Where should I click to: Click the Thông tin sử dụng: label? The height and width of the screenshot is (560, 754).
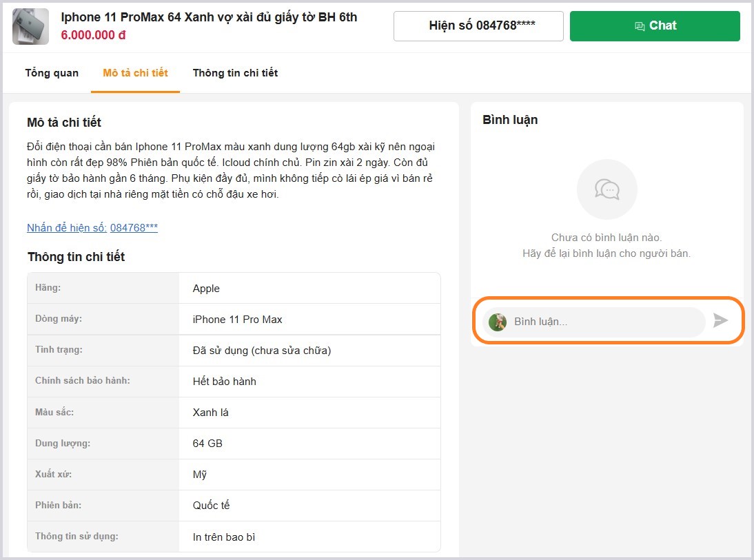(77, 537)
